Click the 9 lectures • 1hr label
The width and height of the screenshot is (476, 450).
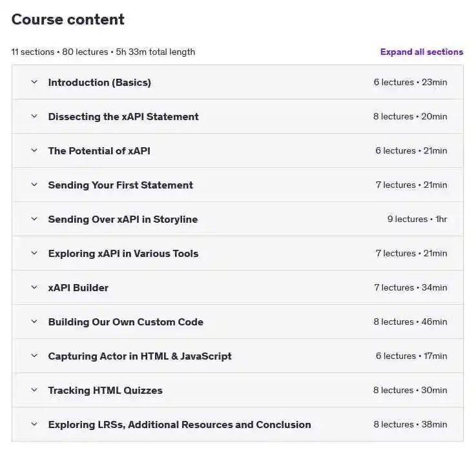pos(417,219)
